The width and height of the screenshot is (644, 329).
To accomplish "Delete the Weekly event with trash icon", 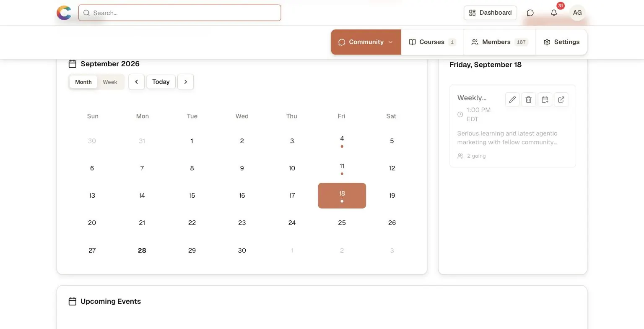I will coord(529,99).
